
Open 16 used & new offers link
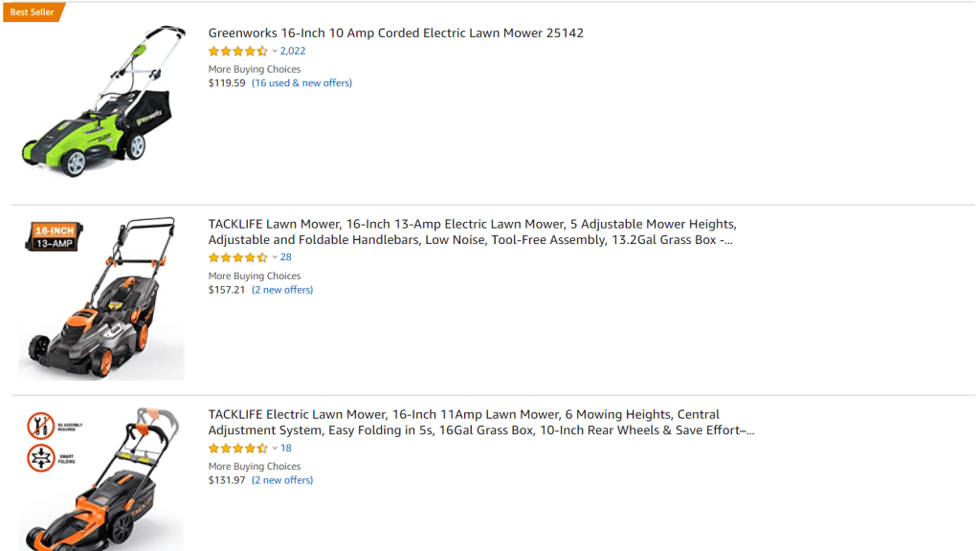click(301, 83)
